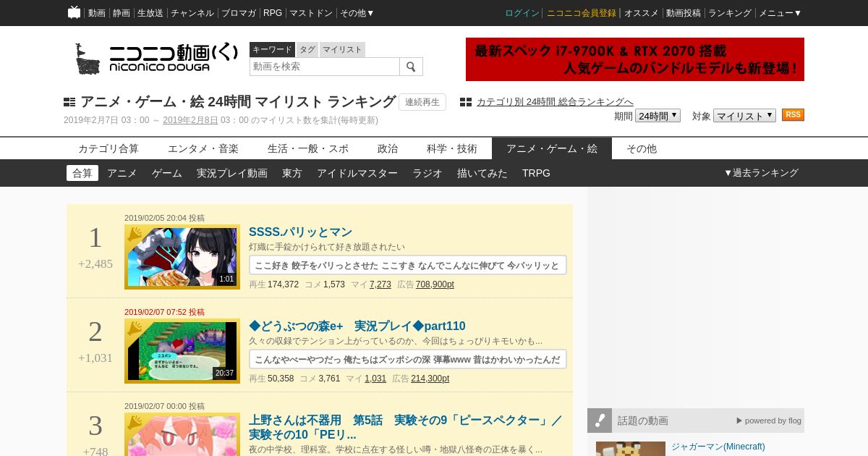The width and height of the screenshot is (868, 456).
Task: Open the メニュー▼ dropdown
Action: (x=780, y=13)
